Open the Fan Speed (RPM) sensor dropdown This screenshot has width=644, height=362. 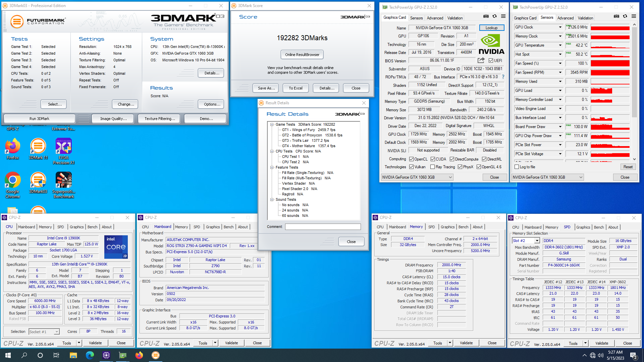[560, 72]
